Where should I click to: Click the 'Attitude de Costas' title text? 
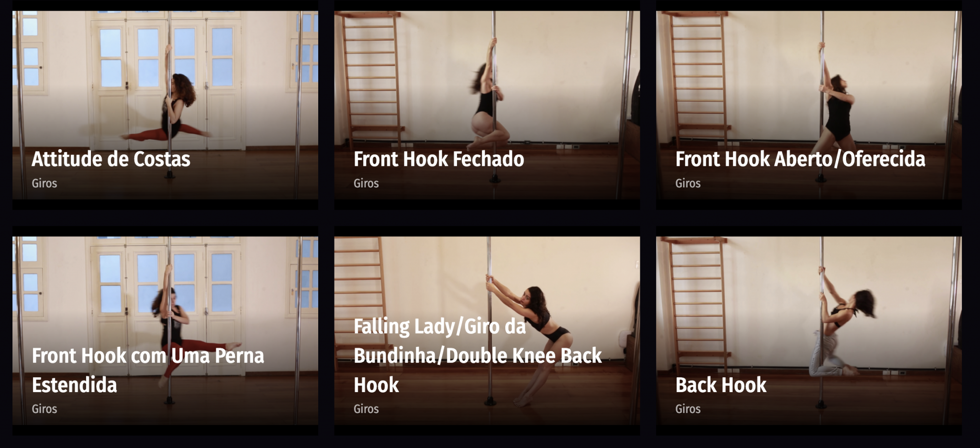pos(111,159)
